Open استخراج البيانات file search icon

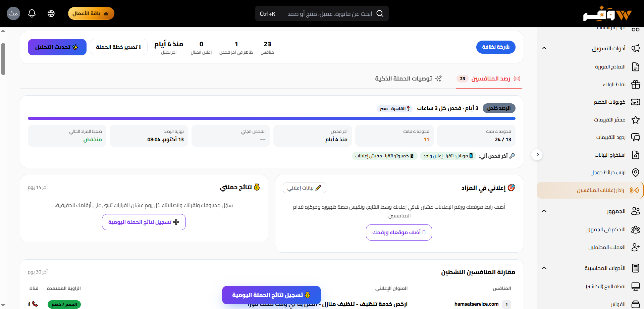click(x=636, y=155)
